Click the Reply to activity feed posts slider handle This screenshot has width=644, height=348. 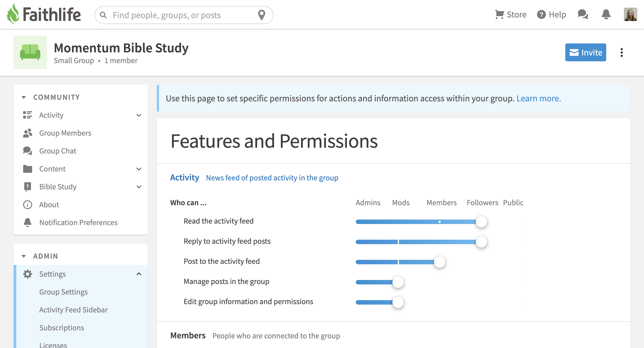(481, 242)
